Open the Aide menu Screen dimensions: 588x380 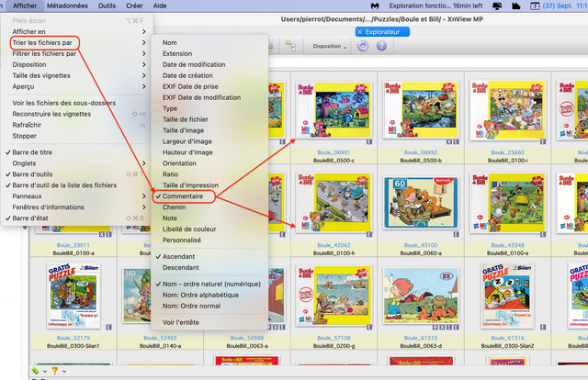[x=160, y=6]
